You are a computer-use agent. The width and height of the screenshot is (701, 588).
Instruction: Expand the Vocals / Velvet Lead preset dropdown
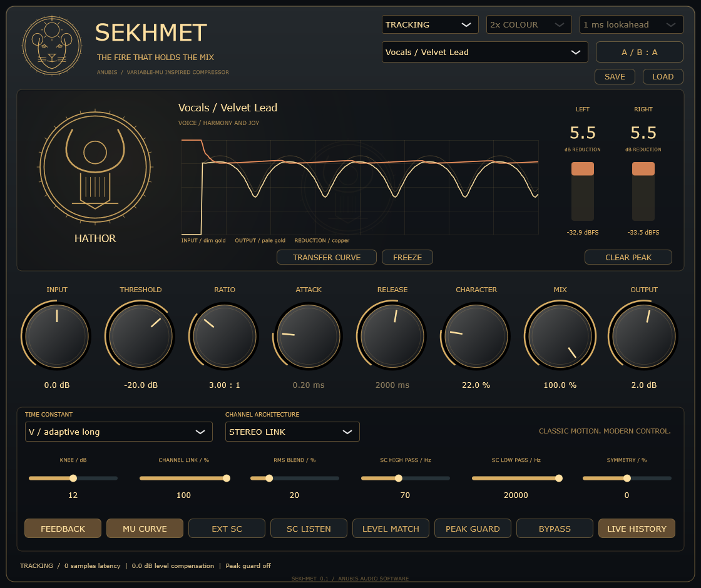point(484,53)
